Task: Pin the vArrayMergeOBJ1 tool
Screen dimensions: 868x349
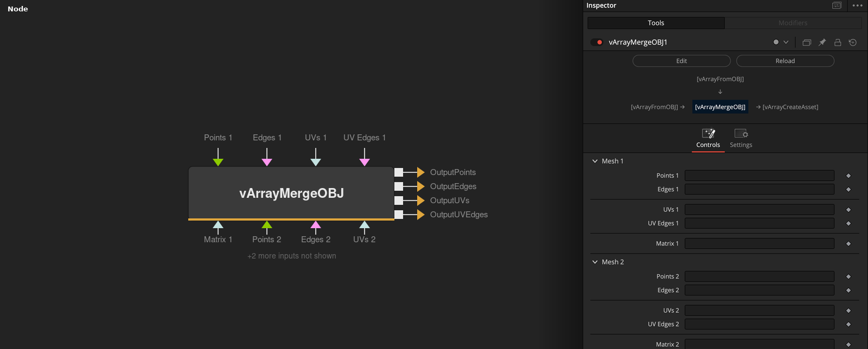Action: pos(822,42)
